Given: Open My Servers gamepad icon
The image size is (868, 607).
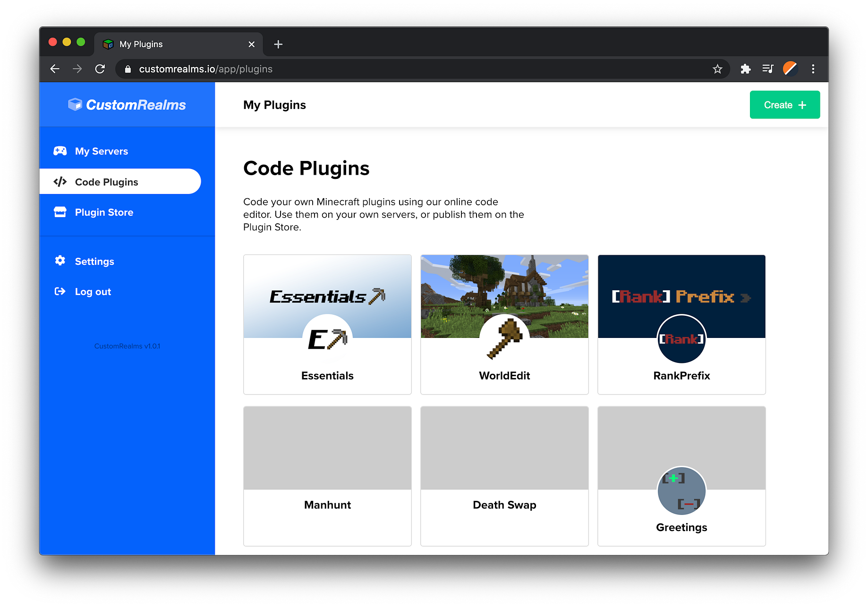Looking at the screenshot, I should pyautogui.click(x=60, y=151).
